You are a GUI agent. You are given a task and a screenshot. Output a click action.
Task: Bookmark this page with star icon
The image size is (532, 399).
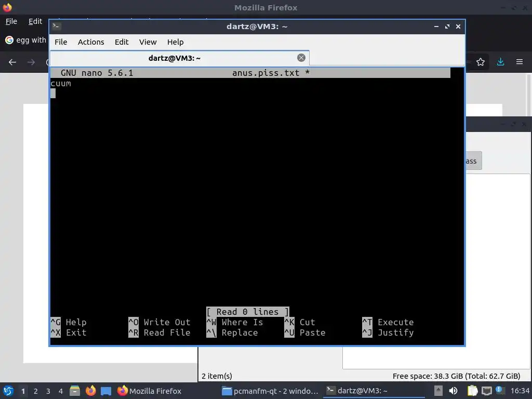point(481,62)
